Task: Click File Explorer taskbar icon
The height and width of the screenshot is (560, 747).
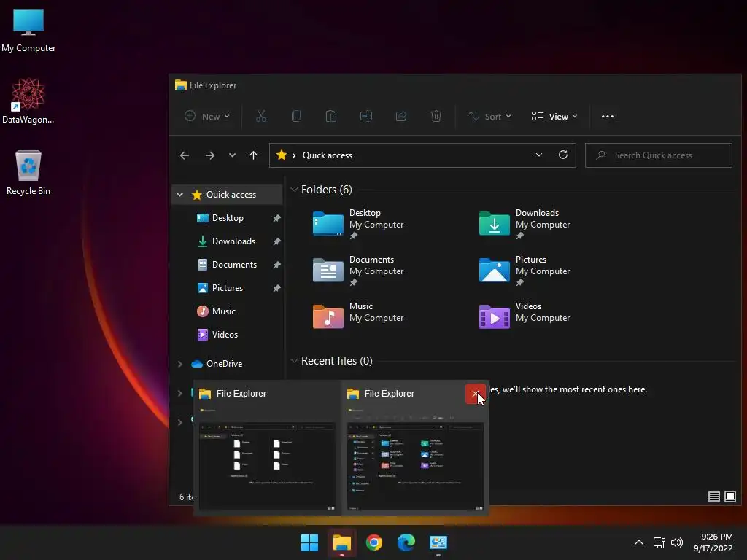Action: [341, 542]
